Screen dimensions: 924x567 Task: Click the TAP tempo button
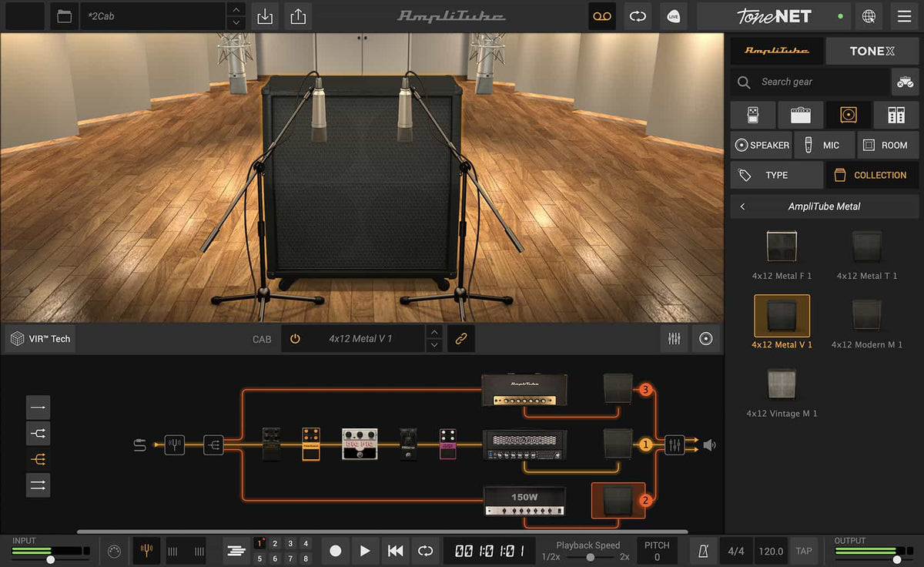point(804,551)
